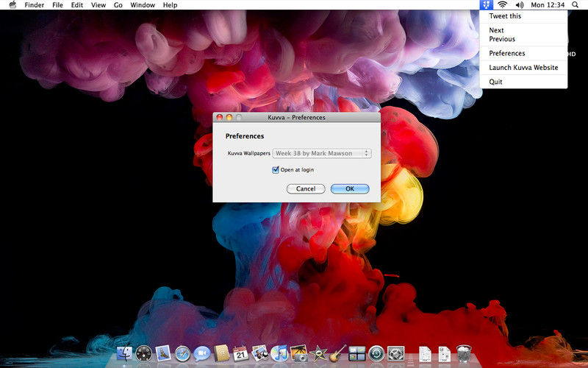
Task: Open Mail stamp icon in Dock
Action: [x=163, y=353]
